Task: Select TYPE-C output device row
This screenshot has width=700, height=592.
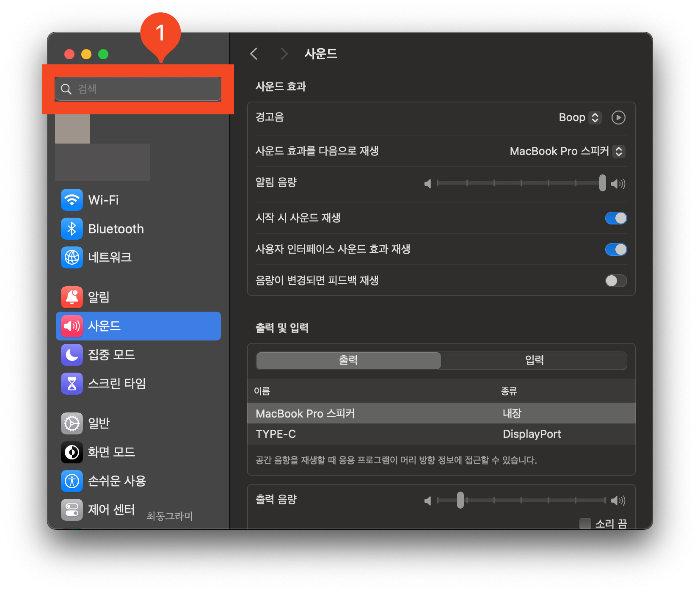Action: (441, 434)
